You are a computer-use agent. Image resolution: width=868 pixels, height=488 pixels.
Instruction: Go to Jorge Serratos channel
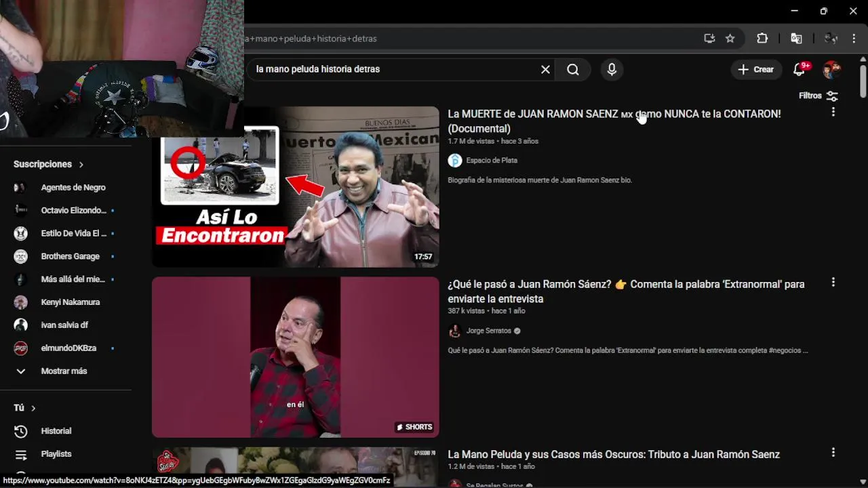[x=488, y=331]
